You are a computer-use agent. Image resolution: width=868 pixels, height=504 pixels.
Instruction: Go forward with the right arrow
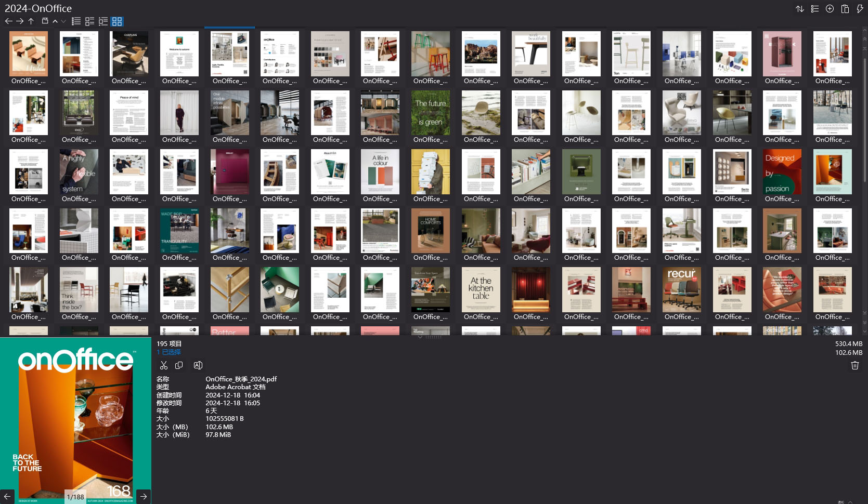(x=20, y=21)
